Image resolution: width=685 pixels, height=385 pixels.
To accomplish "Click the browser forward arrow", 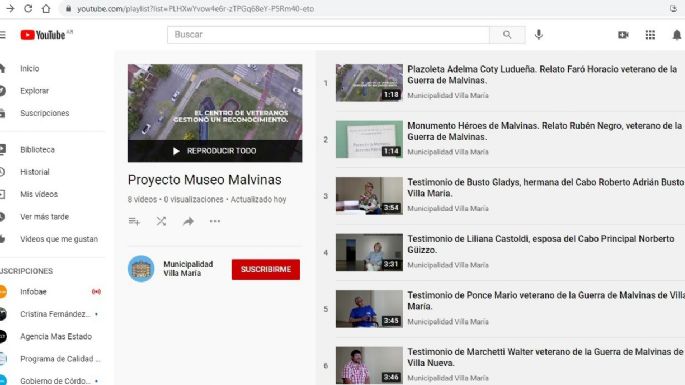I will click(x=10, y=9).
